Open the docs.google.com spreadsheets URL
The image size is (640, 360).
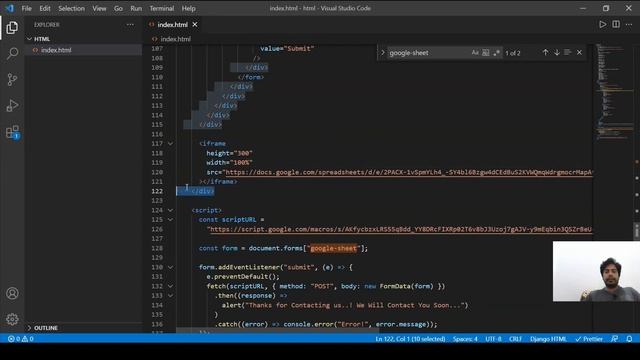409,172
